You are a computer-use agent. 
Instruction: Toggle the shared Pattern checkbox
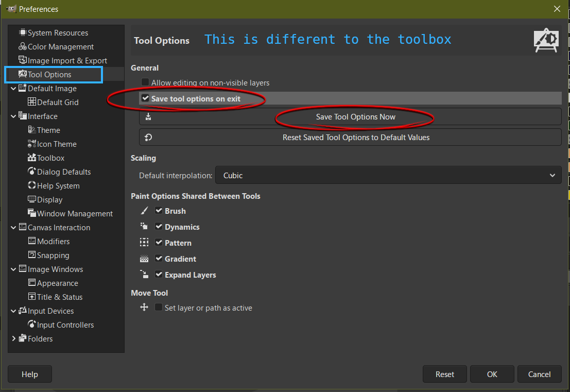coord(159,243)
